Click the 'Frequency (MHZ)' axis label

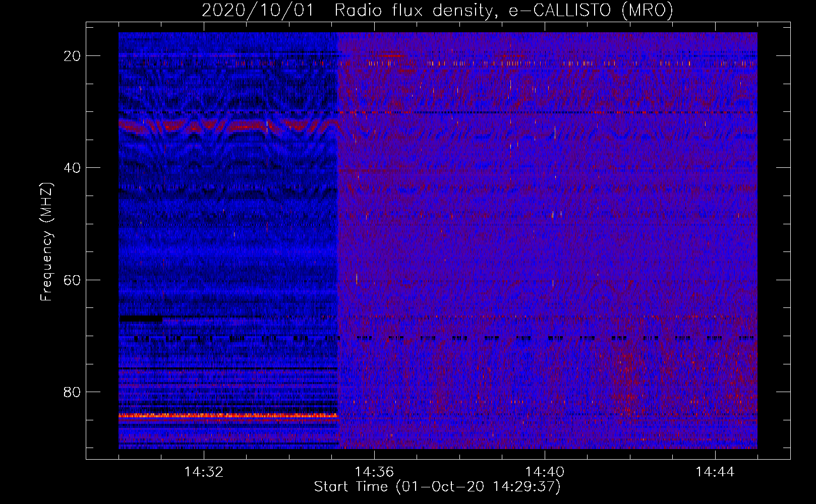point(46,241)
